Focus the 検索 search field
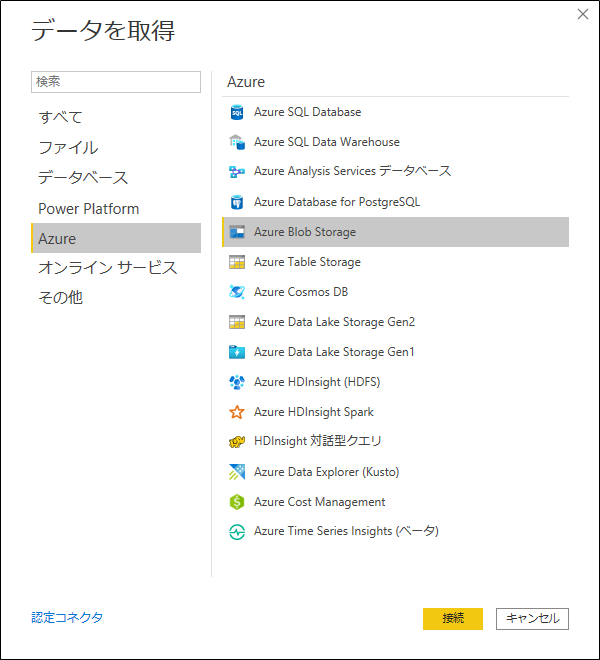600x660 pixels. [116, 82]
